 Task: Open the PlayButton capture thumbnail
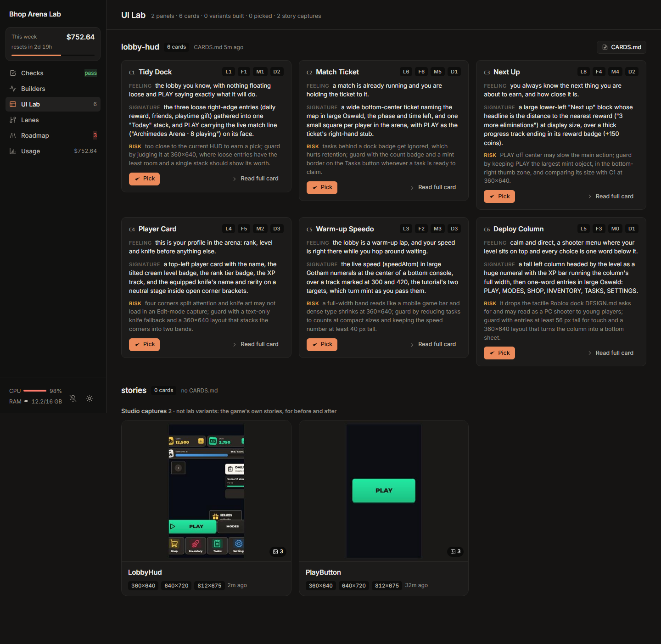[384, 491]
